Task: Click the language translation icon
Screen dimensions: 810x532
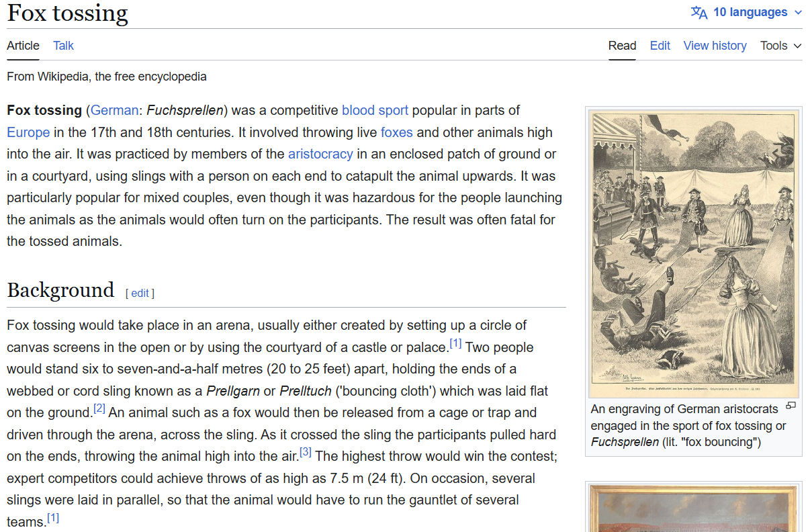Action: (x=699, y=13)
